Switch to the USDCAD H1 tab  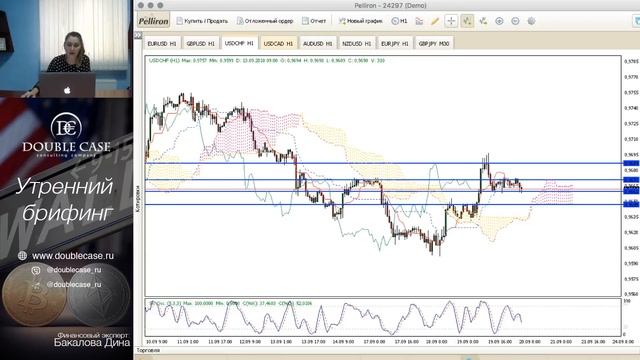[x=278, y=43]
